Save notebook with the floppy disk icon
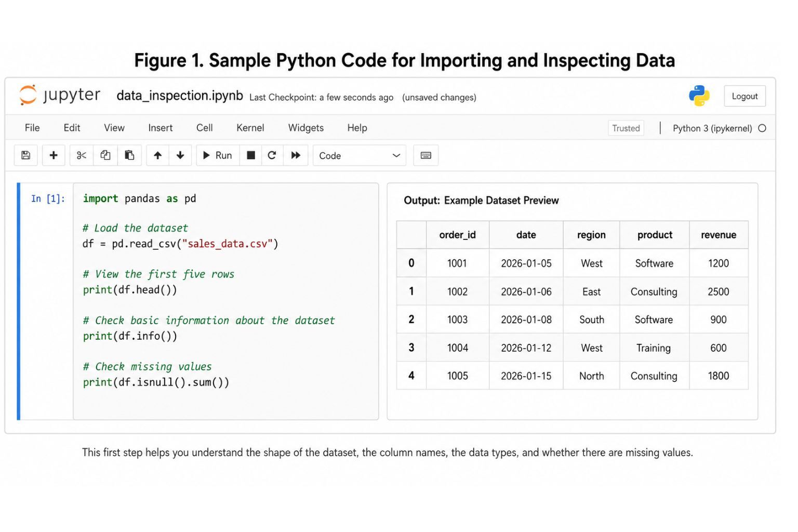 point(26,155)
